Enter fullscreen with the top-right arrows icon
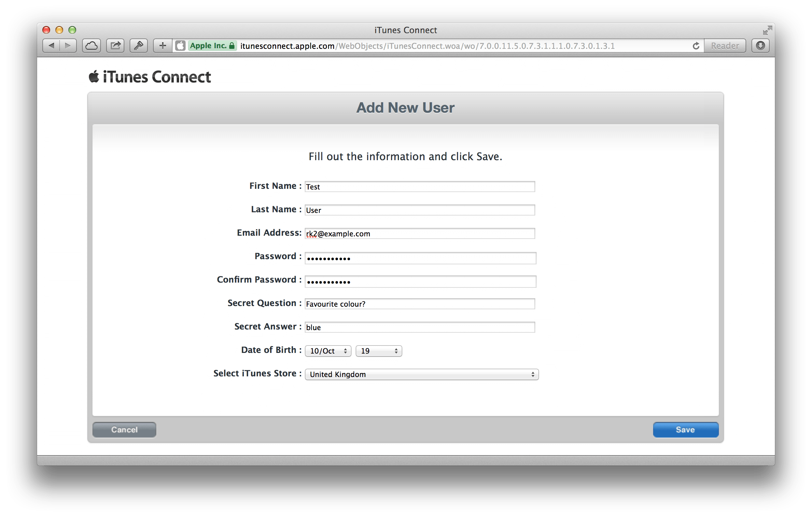This screenshot has width=812, height=517. [767, 30]
